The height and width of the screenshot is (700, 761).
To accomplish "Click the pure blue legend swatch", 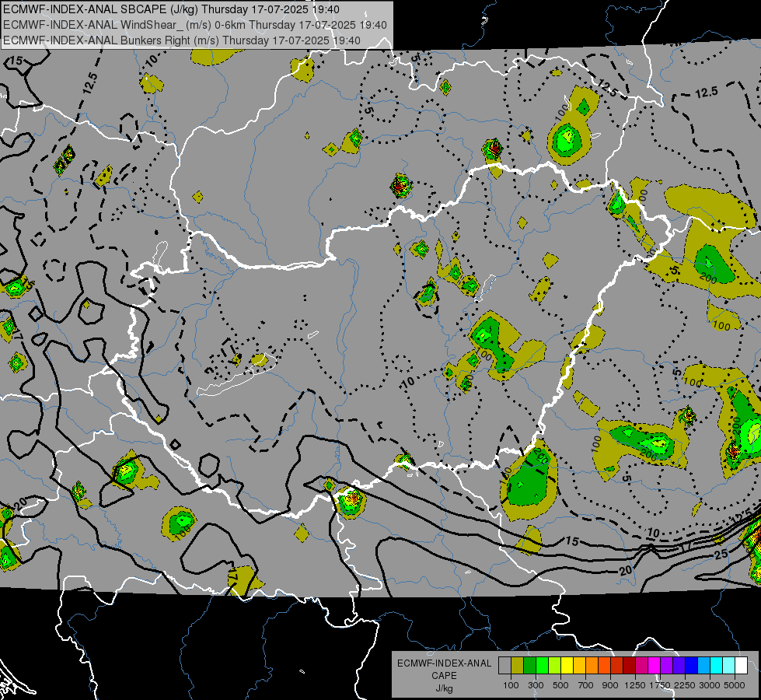I will pyautogui.click(x=692, y=666).
